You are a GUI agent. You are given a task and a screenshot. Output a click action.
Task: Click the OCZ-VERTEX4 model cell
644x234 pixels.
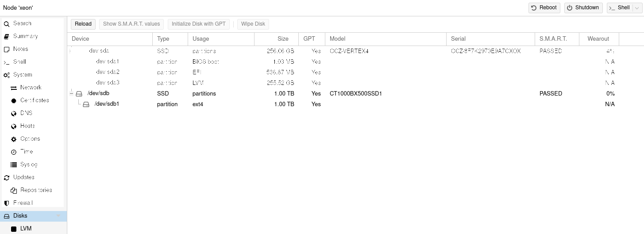click(x=349, y=51)
